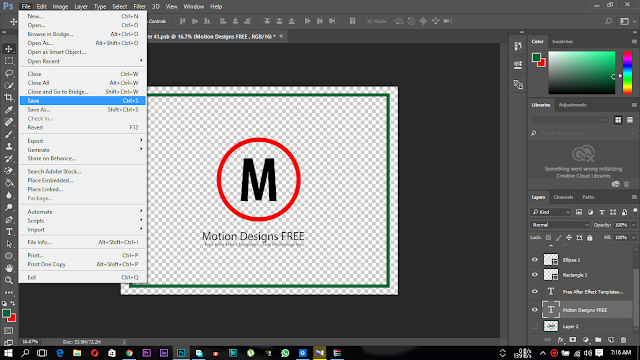Click the zoom percentage field
The height and width of the screenshot is (360, 640).
(30, 342)
